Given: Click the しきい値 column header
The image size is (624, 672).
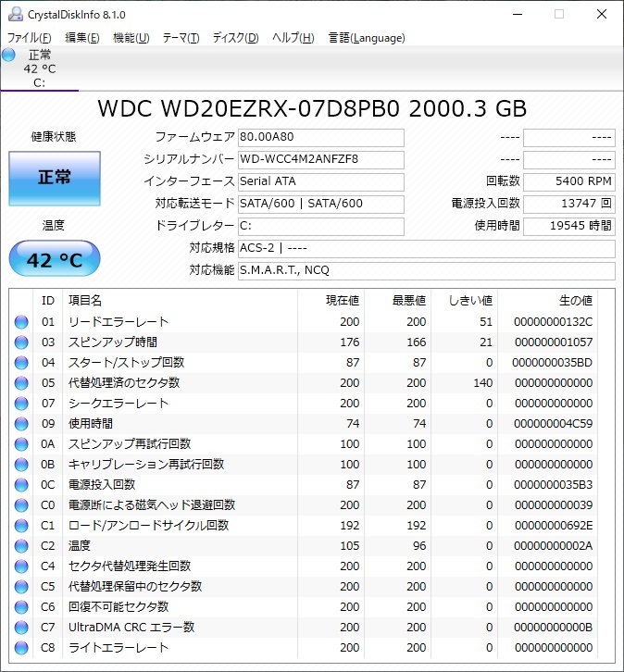Looking at the screenshot, I should coord(465,301).
